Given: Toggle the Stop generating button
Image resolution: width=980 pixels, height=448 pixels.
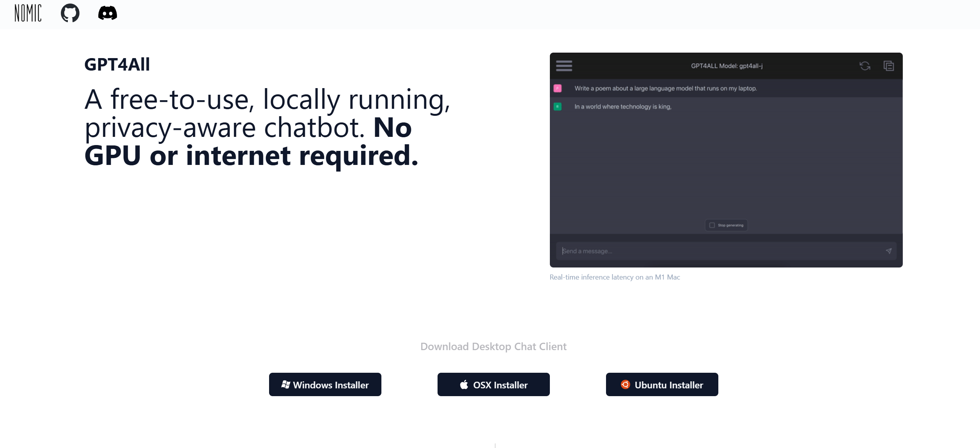Looking at the screenshot, I should [727, 225].
